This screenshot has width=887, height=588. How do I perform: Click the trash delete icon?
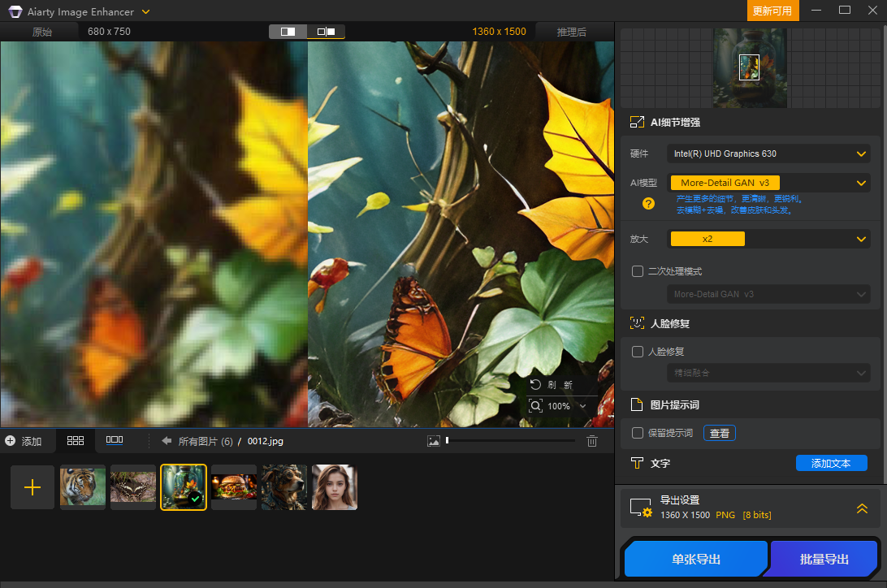(591, 441)
